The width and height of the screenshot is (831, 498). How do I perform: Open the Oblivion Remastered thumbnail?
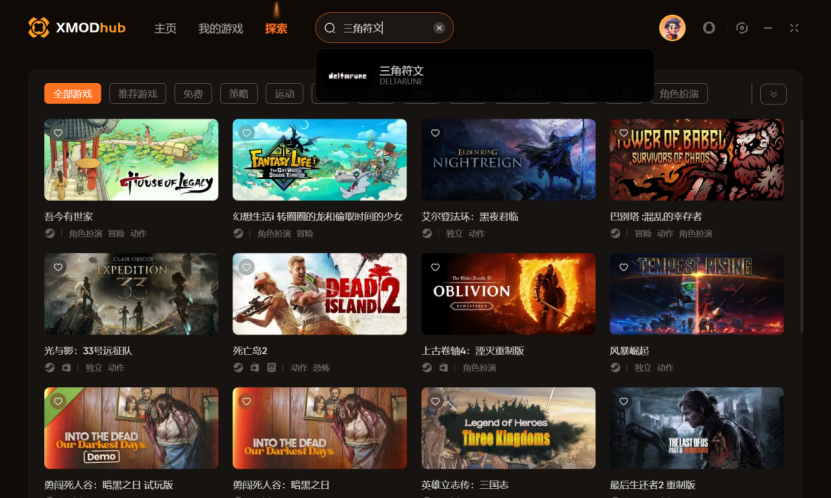pos(508,294)
